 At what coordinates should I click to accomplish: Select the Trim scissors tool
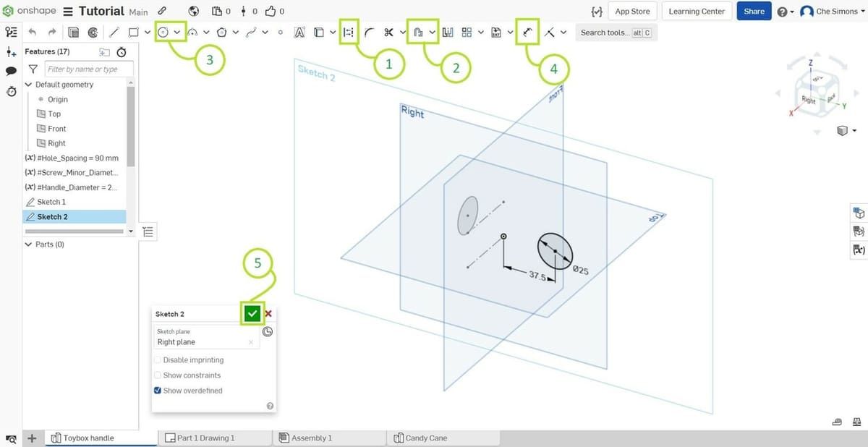coord(388,32)
